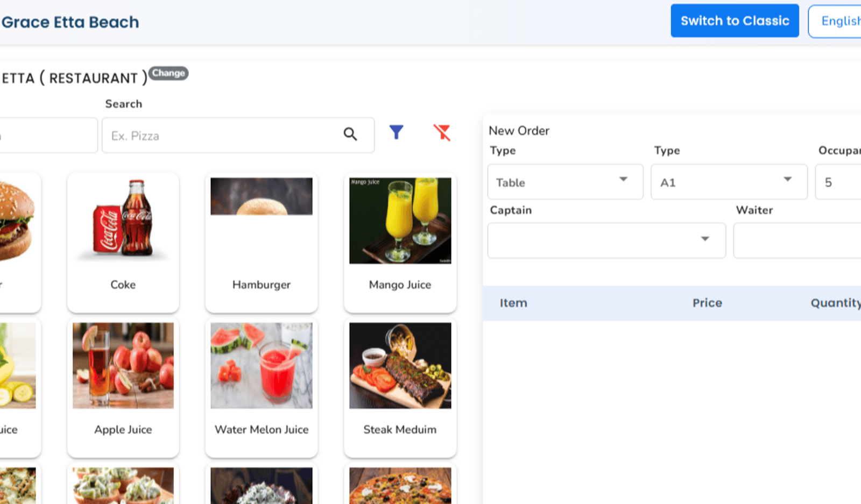Click the New Order heading
The height and width of the screenshot is (504, 861).
pos(519,131)
